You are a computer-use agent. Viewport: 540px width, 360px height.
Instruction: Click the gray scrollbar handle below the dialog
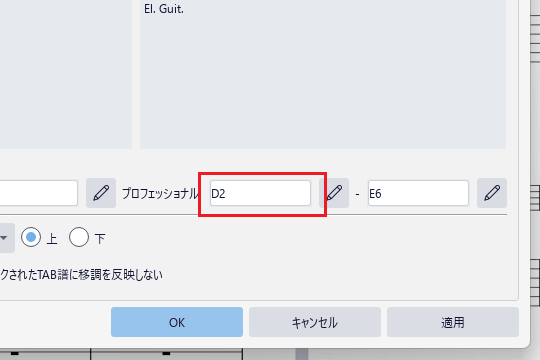(302, 354)
